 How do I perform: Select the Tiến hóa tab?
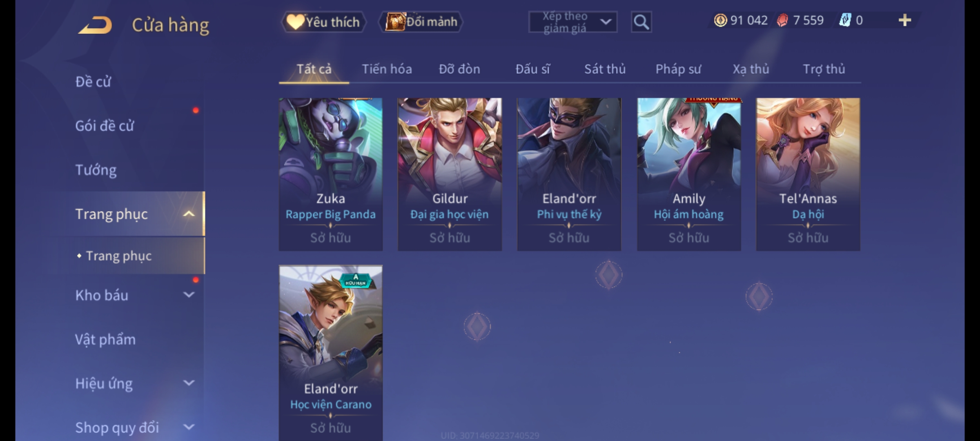pos(387,69)
